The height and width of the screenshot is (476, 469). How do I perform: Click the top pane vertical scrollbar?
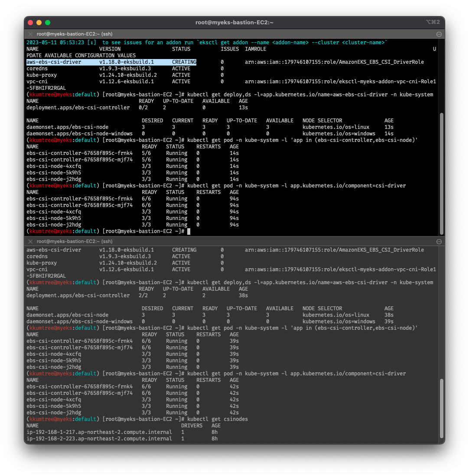click(441, 174)
